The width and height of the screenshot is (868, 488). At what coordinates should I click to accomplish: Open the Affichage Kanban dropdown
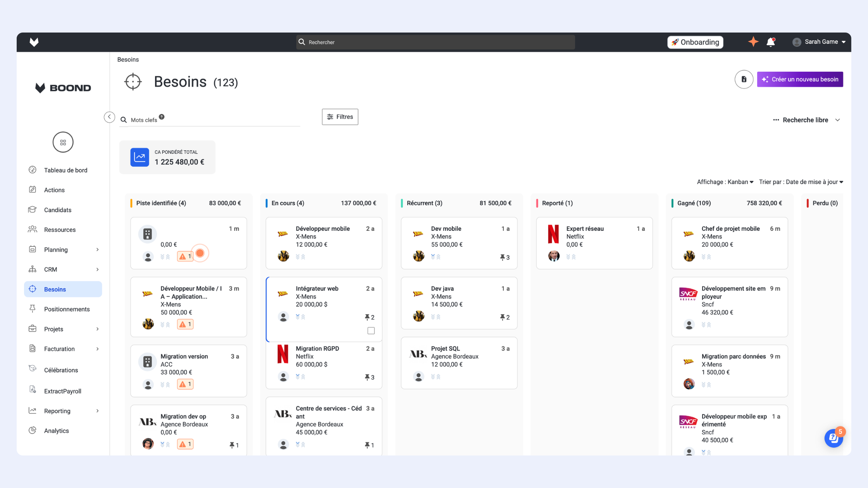[725, 182]
